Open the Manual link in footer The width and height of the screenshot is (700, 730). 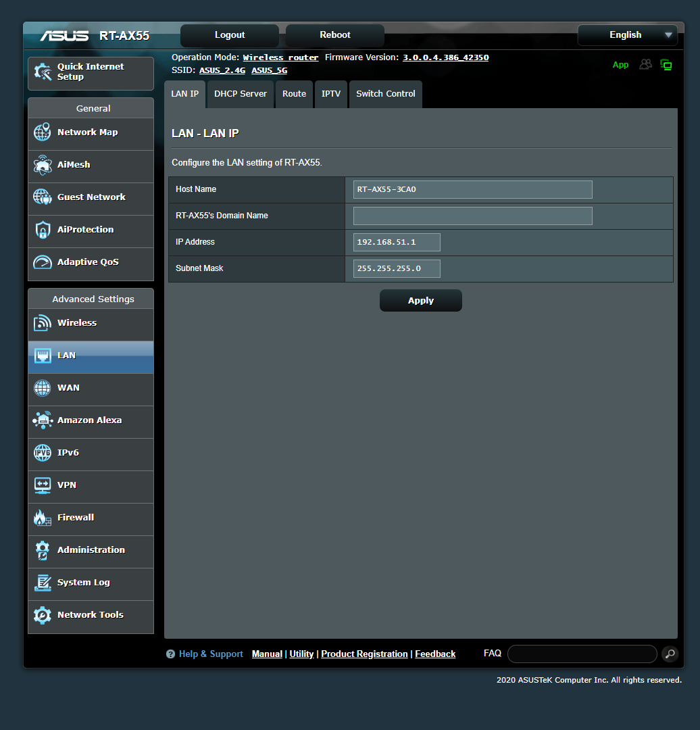tap(267, 654)
